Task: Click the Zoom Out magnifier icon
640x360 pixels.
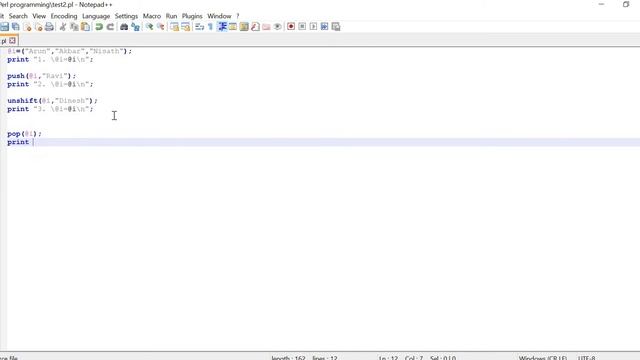Action: coord(160,27)
